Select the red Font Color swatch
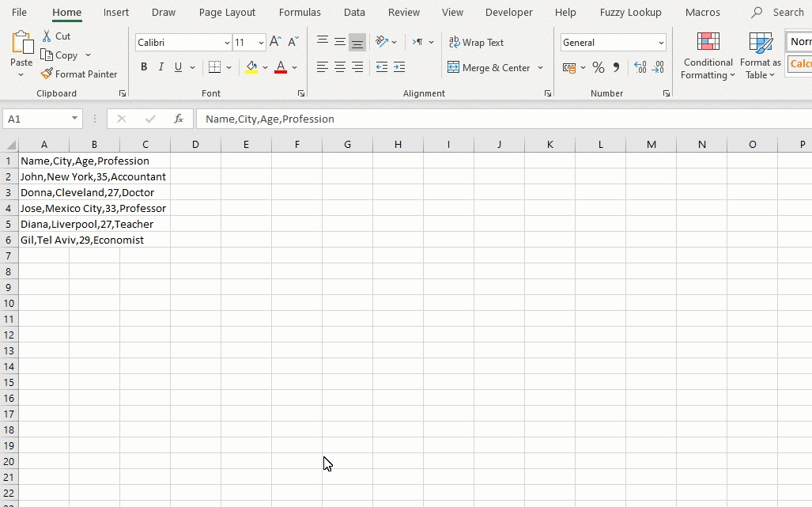The image size is (812, 507). [x=281, y=73]
